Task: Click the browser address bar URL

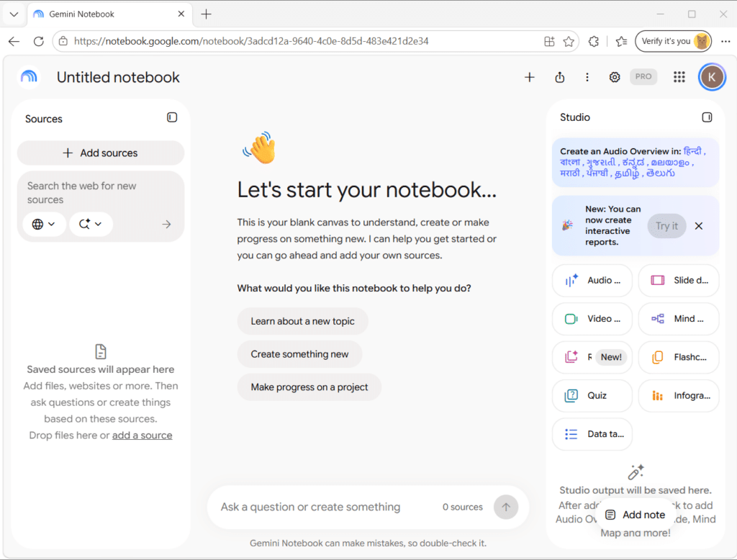Action: coord(251,41)
